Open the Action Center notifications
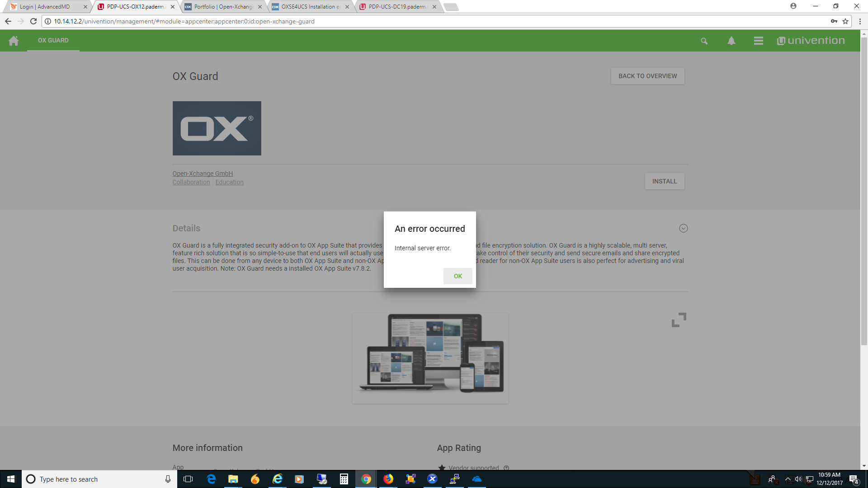This screenshot has width=868, height=488. click(854, 479)
